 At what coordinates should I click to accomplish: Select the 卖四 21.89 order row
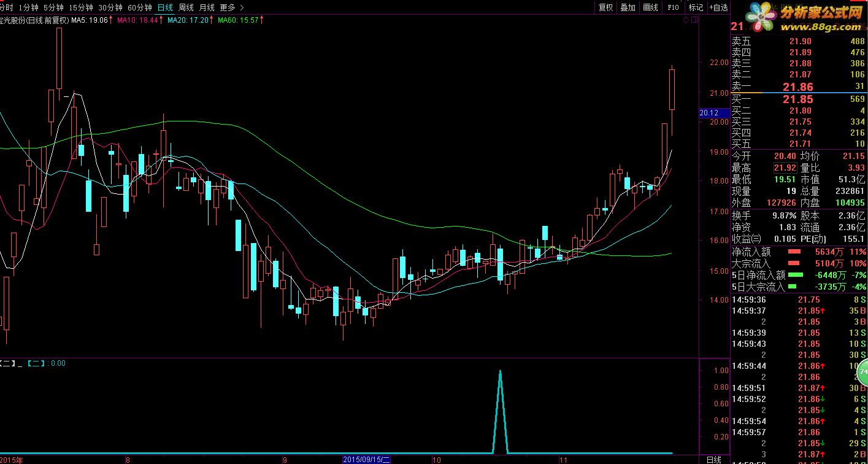tap(799, 52)
